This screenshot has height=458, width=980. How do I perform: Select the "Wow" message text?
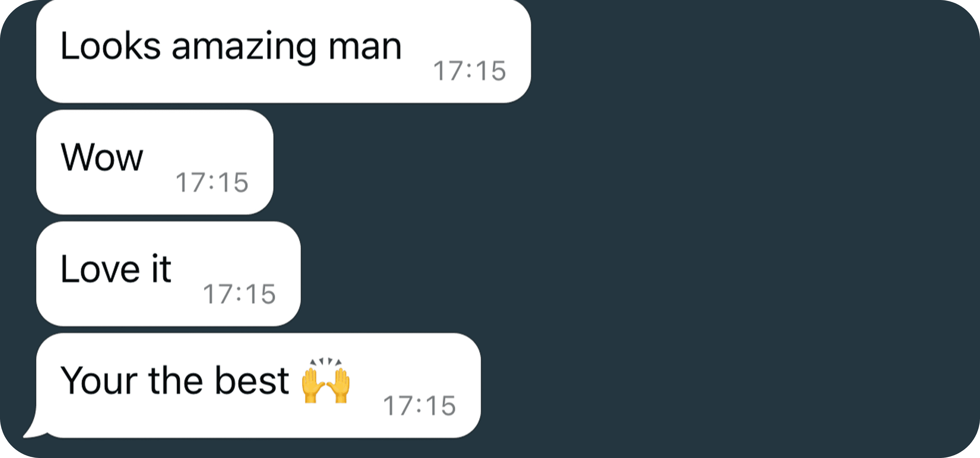coord(102,157)
